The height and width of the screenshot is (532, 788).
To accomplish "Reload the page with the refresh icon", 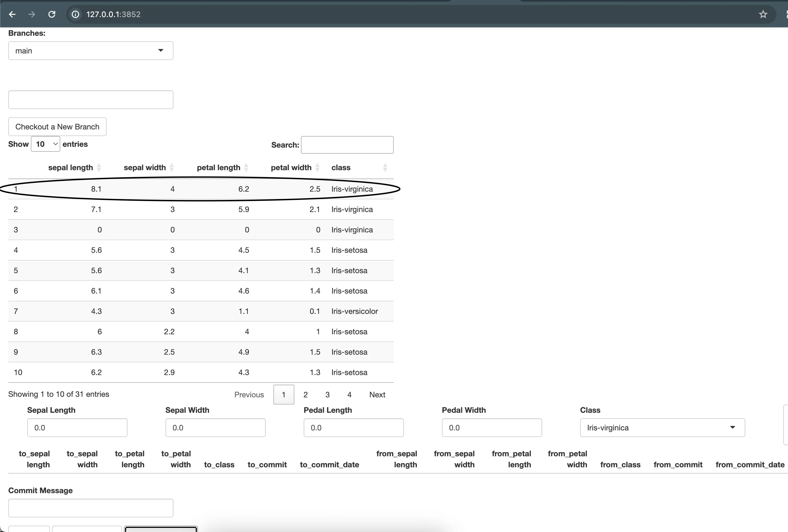I will tap(52, 14).
